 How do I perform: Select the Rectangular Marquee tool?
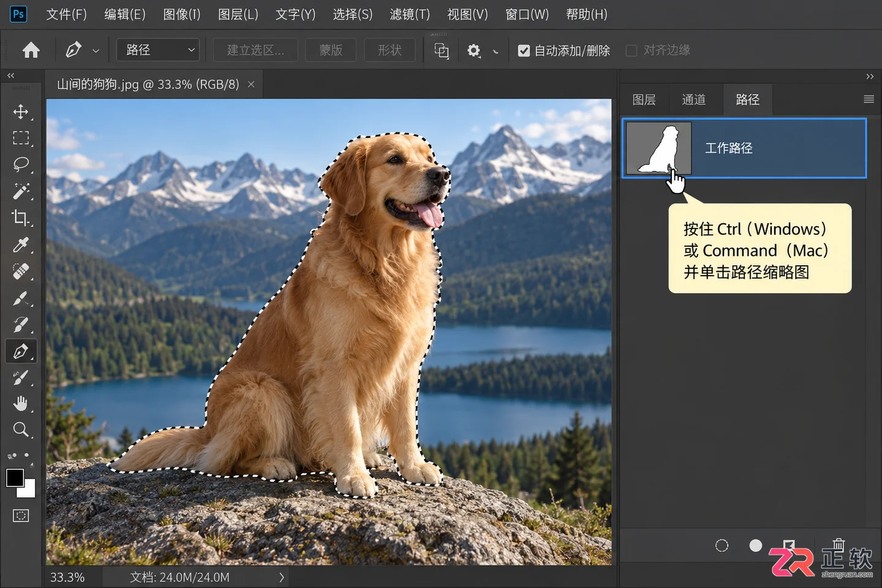pyautogui.click(x=21, y=138)
